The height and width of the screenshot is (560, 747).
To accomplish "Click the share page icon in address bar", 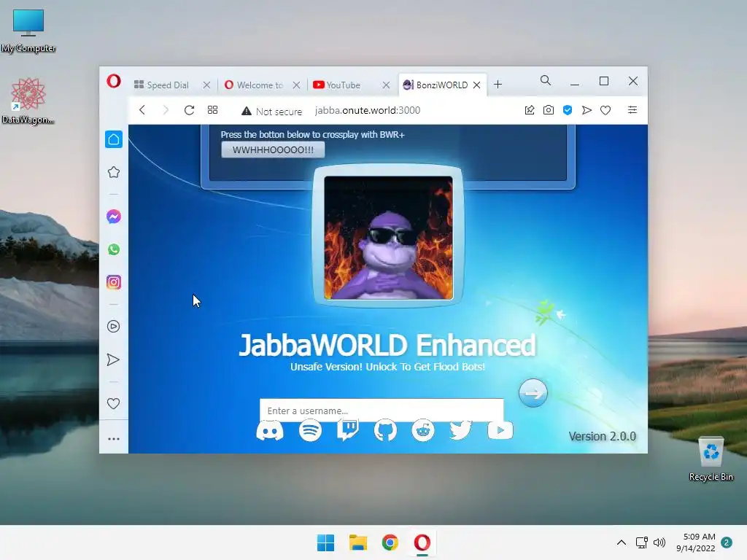I will click(530, 110).
